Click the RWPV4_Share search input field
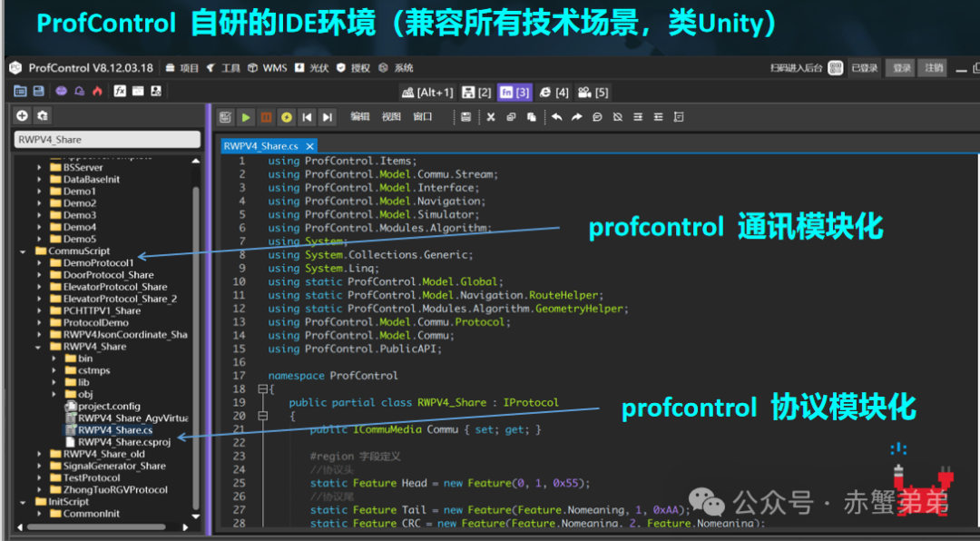Screen dimensions: 980x541 pyautogui.click(x=107, y=140)
